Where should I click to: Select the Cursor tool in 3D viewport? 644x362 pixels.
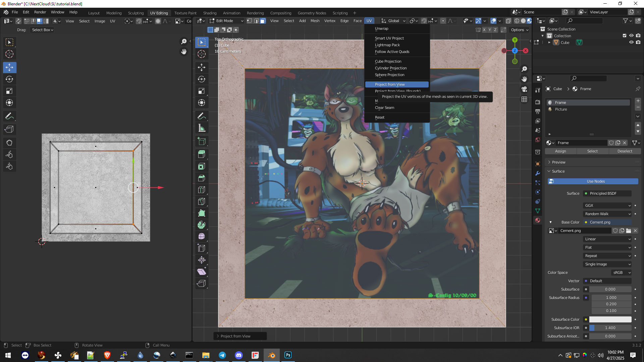coord(202,54)
